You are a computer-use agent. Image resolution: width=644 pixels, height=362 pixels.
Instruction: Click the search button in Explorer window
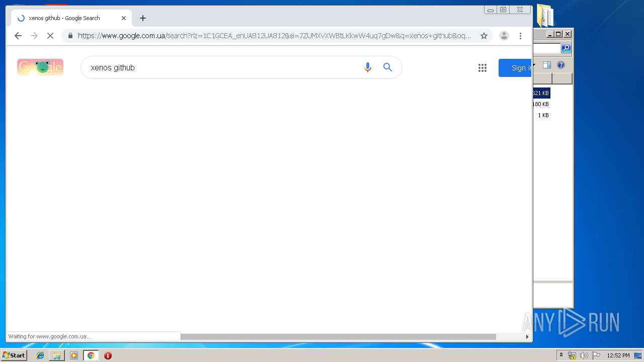point(566,48)
